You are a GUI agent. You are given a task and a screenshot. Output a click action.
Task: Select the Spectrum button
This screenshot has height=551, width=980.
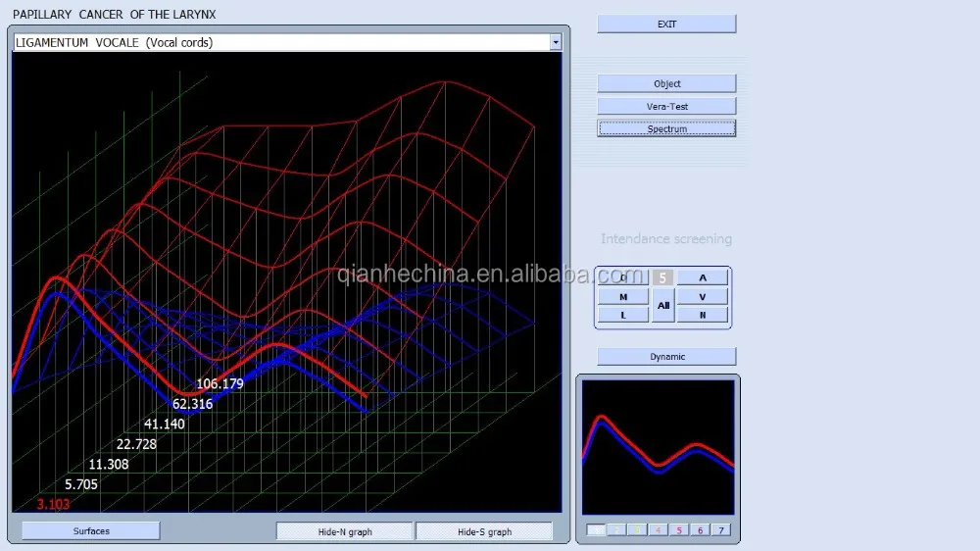click(x=666, y=128)
